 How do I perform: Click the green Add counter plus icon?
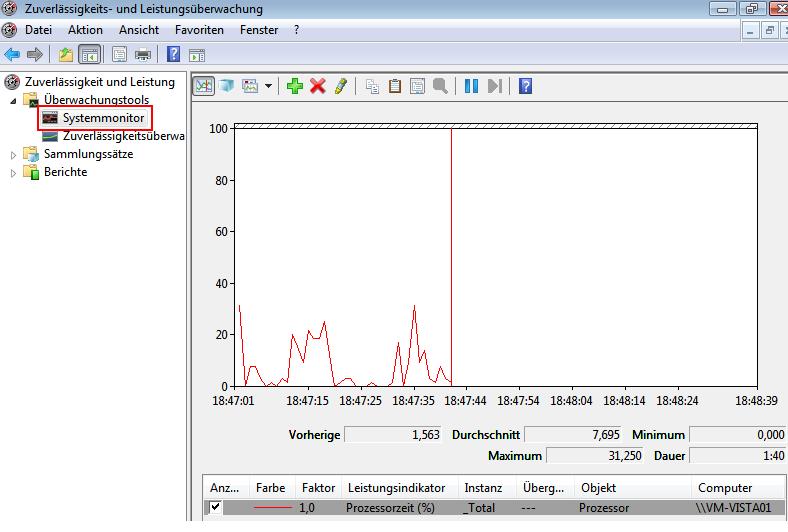pos(294,86)
